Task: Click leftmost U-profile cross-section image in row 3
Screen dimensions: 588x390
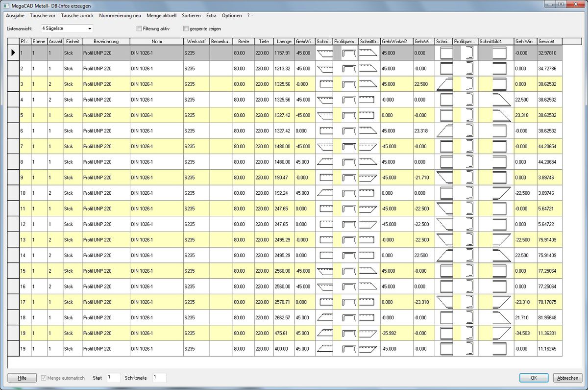Action: [349, 84]
